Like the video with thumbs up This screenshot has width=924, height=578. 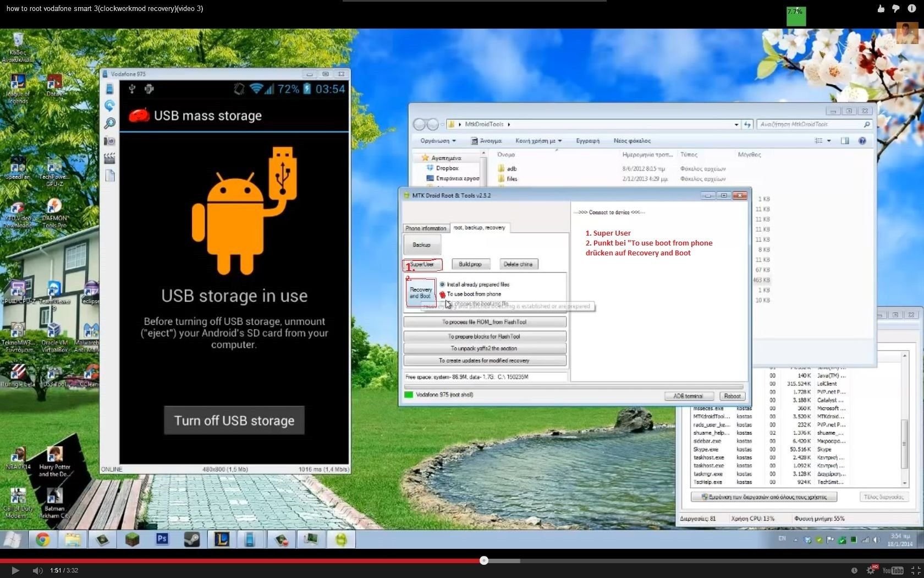point(881,8)
